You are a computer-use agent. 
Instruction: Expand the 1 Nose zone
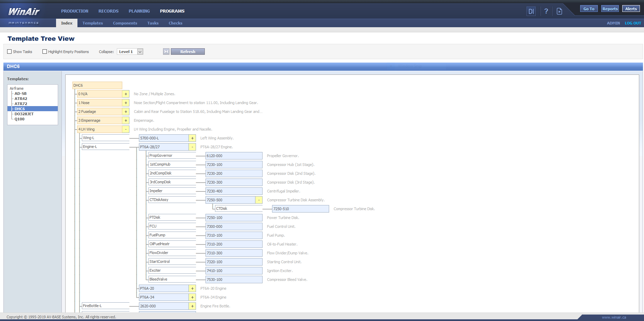[126, 103]
